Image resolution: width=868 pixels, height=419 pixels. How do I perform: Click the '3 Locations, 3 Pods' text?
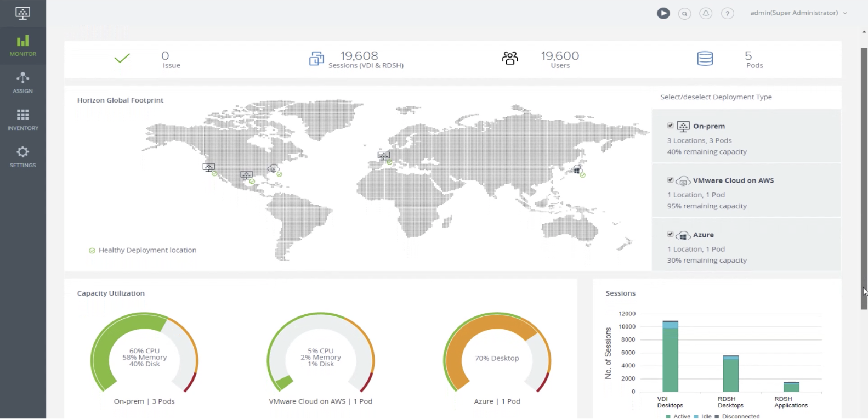tap(699, 141)
